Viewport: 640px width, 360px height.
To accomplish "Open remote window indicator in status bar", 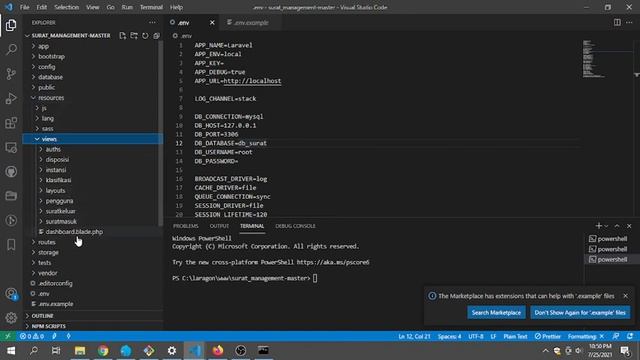I will [x=8, y=336].
